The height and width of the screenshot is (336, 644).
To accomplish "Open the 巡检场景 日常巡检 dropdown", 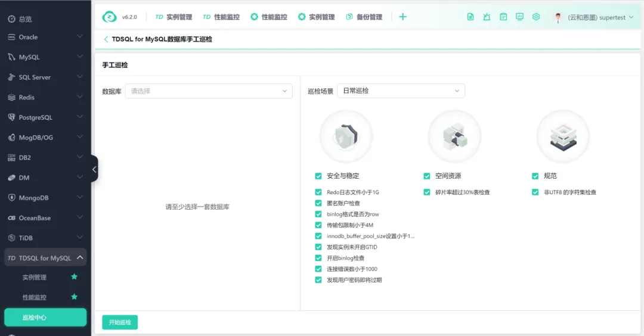I will (401, 91).
